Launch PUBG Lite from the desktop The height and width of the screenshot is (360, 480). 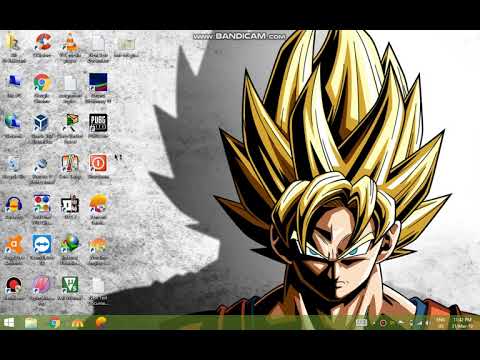click(98, 126)
